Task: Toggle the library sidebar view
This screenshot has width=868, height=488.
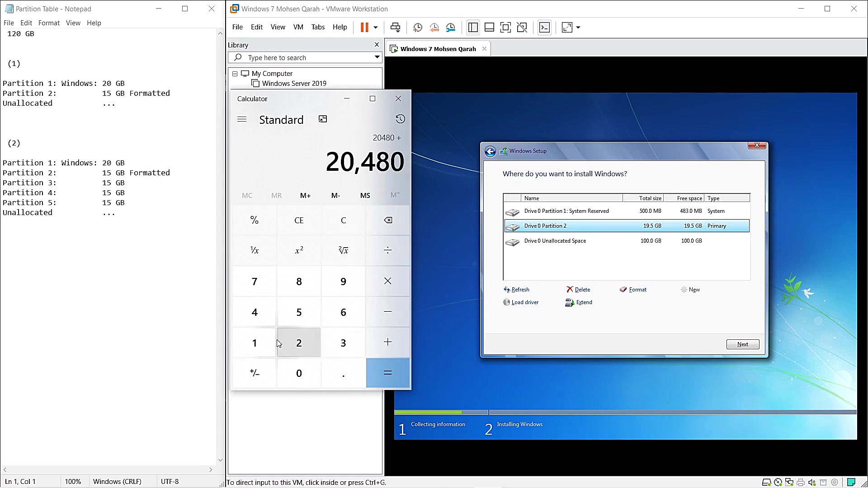Action: click(473, 28)
